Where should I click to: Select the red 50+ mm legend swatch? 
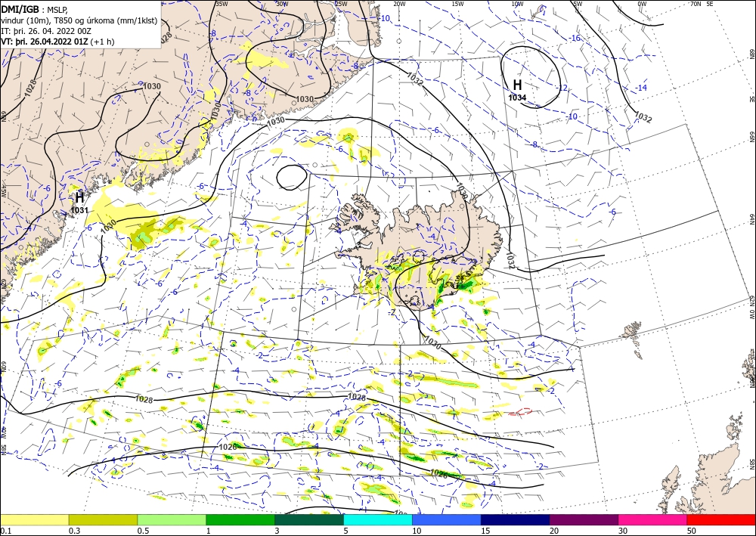[721, 519]
